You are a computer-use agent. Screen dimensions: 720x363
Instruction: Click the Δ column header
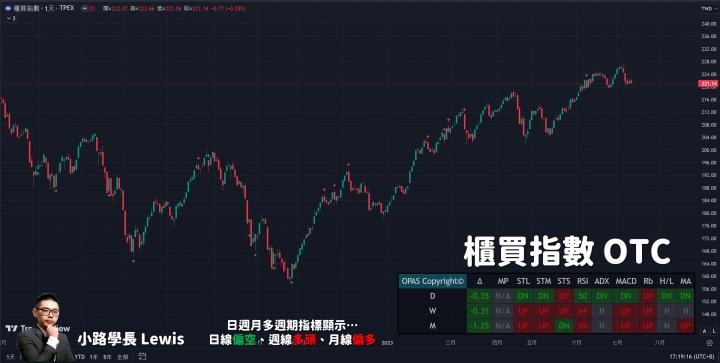[480, 281]
